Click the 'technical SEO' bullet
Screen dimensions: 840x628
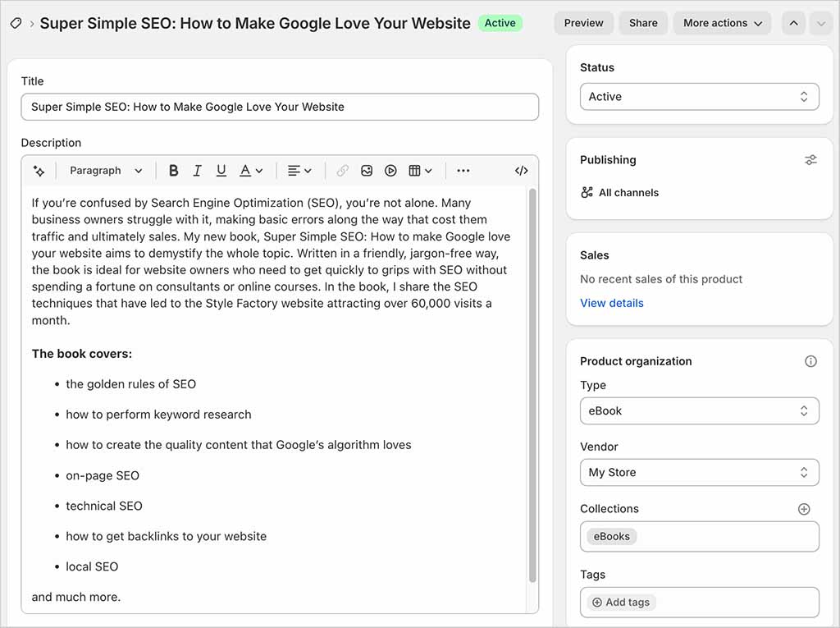[104, 506]
